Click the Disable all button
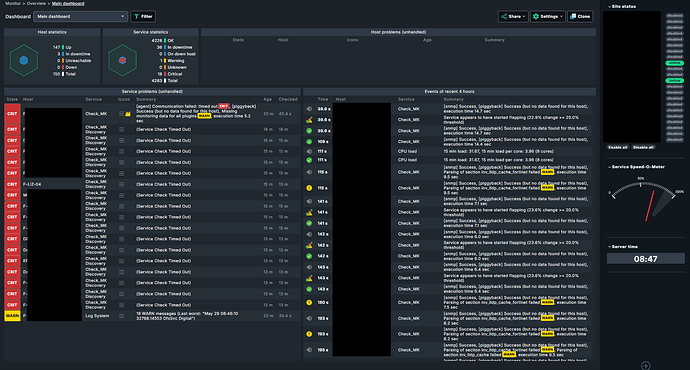 (x=643, y=147)
